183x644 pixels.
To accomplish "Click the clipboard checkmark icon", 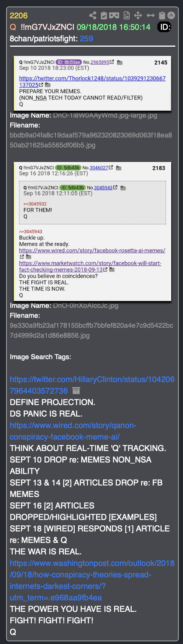I will pyautogui.click(x=104, y=15).
